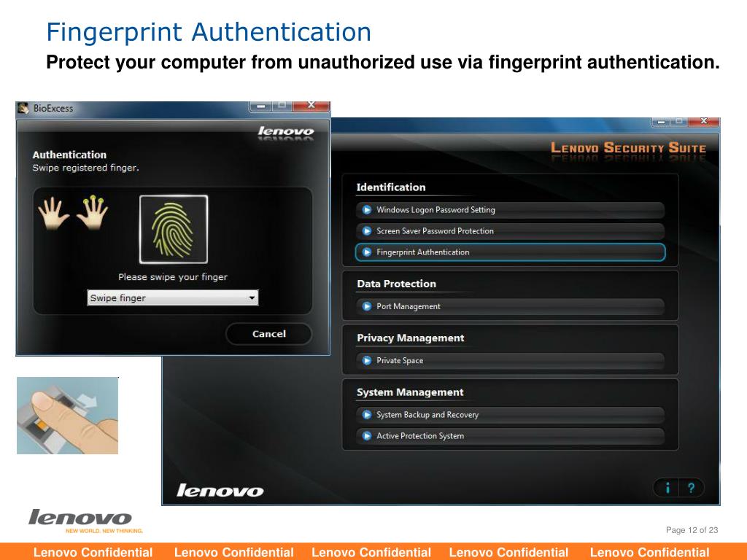The image size is (747, 560).
Task: Close the Lenovo Security Suite window
Action: [704, 122]
